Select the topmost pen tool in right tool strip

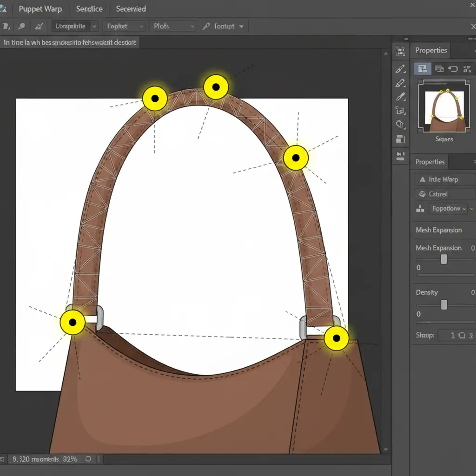pyautogui.click(x=400, y=69)
